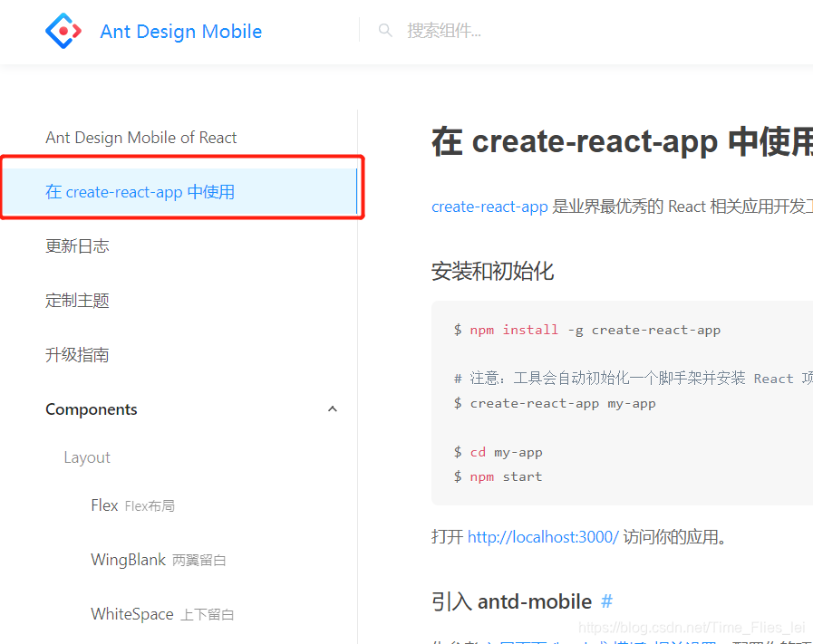Screen dimensions: 813x644
Task: Open the http://localhost:3000/ link
Action: click(543, 537)
